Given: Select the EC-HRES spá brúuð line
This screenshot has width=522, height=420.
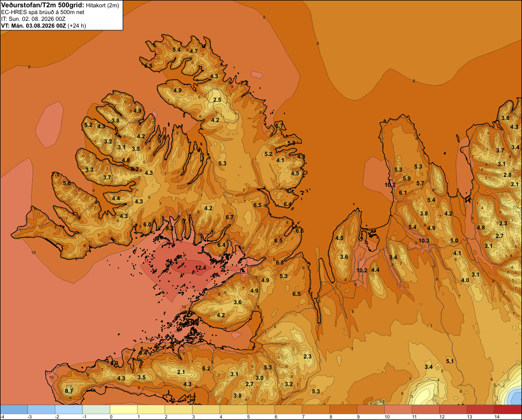Looking at the screenshot, I should point(43,13).
